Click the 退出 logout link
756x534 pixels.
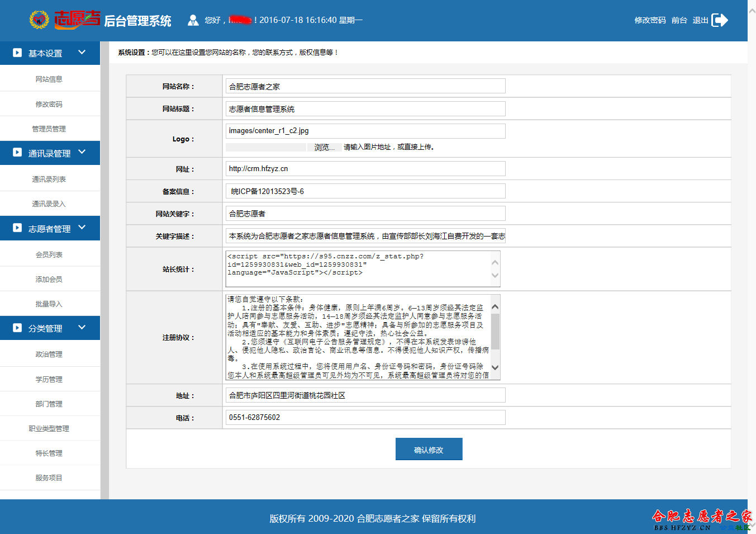[x=700, y=20]
